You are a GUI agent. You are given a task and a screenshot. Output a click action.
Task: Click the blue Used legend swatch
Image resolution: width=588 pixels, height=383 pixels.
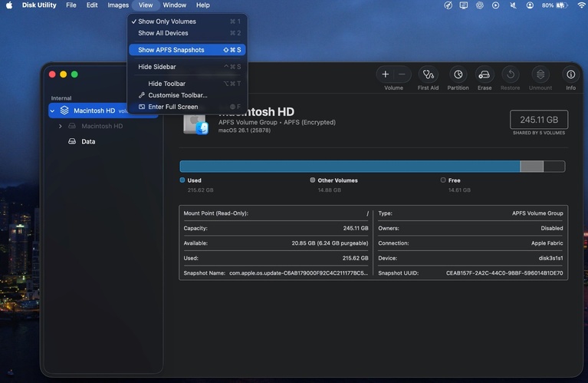[x=182, y=180]
